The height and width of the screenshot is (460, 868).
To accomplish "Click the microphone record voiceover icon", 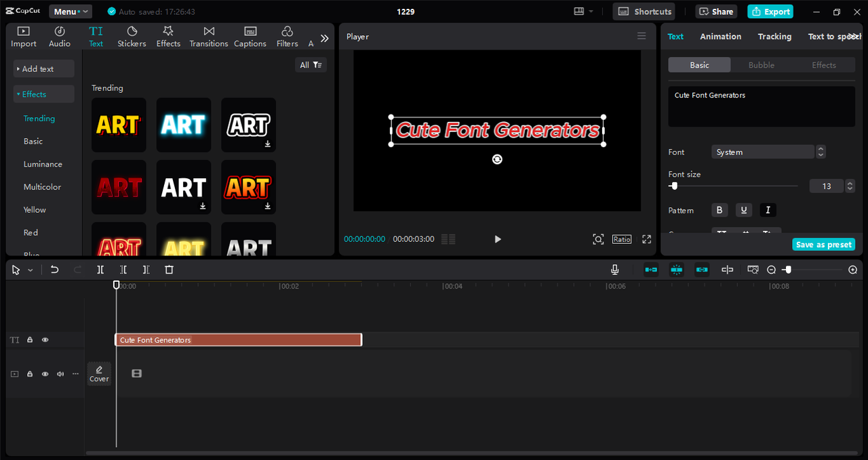I will tap(615, 270).
